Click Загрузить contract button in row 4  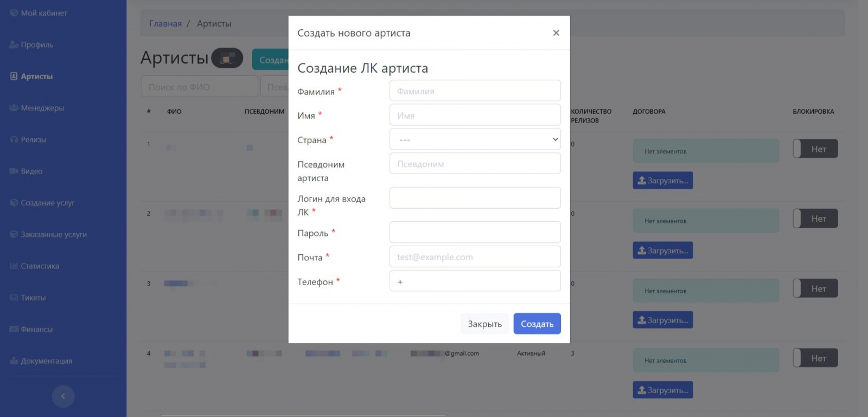coord(663,390)
